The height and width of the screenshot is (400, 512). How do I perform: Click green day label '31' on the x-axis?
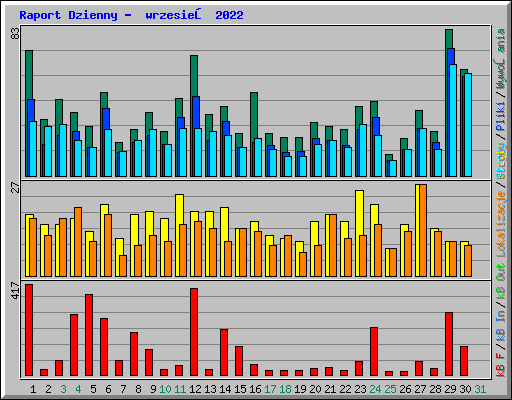tap(480, 389)
